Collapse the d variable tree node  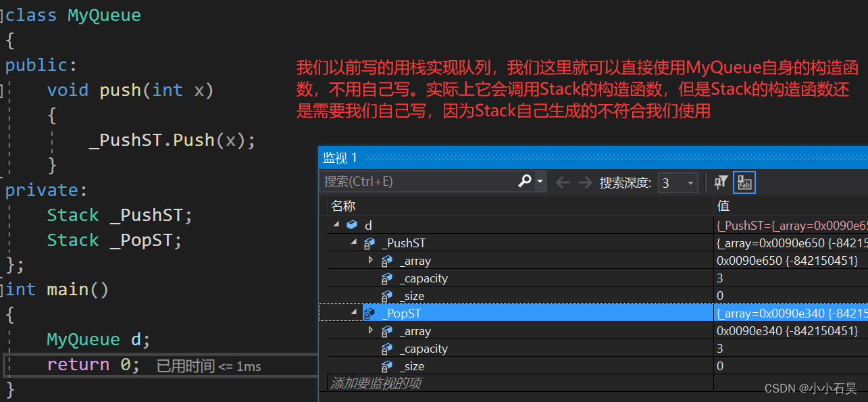click(x=336, y=224)
